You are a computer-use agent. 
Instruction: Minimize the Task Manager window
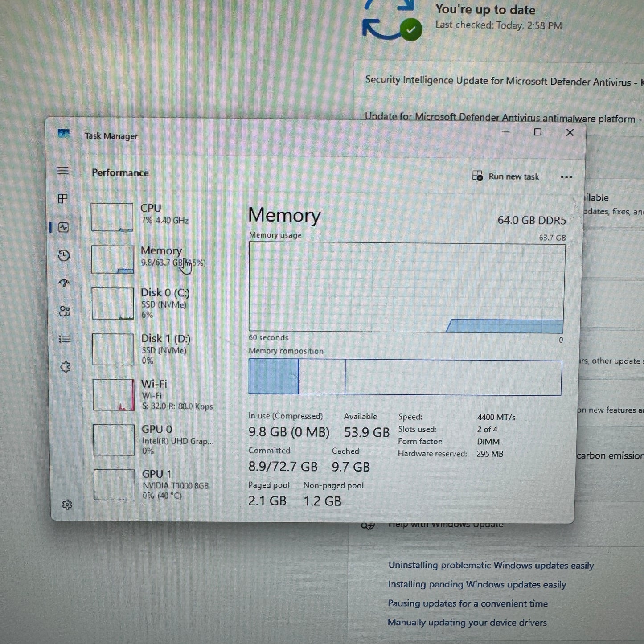pos(506,132)
